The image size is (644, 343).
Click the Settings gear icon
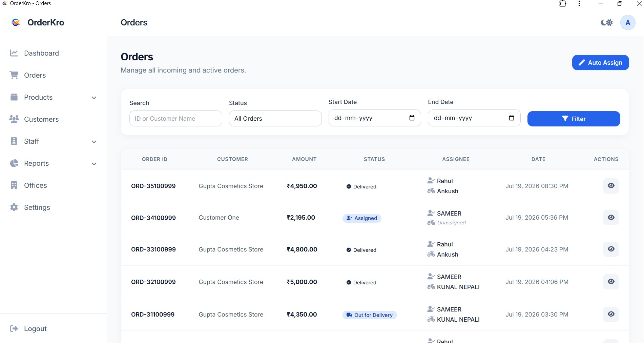pyautogui.click(x=14, y=207)
